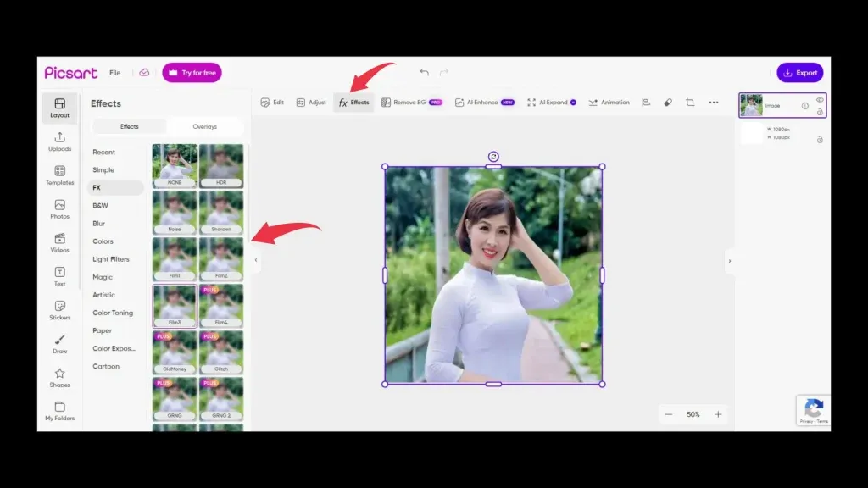
Task: Click the align objects icon
Action: pos(646,103)
